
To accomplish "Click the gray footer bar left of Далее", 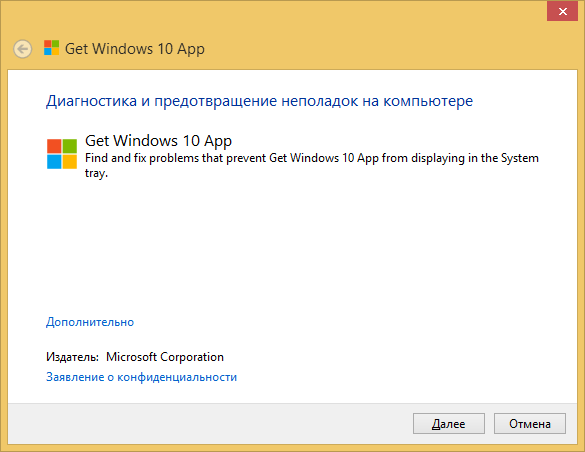I will tap(210, 424).
